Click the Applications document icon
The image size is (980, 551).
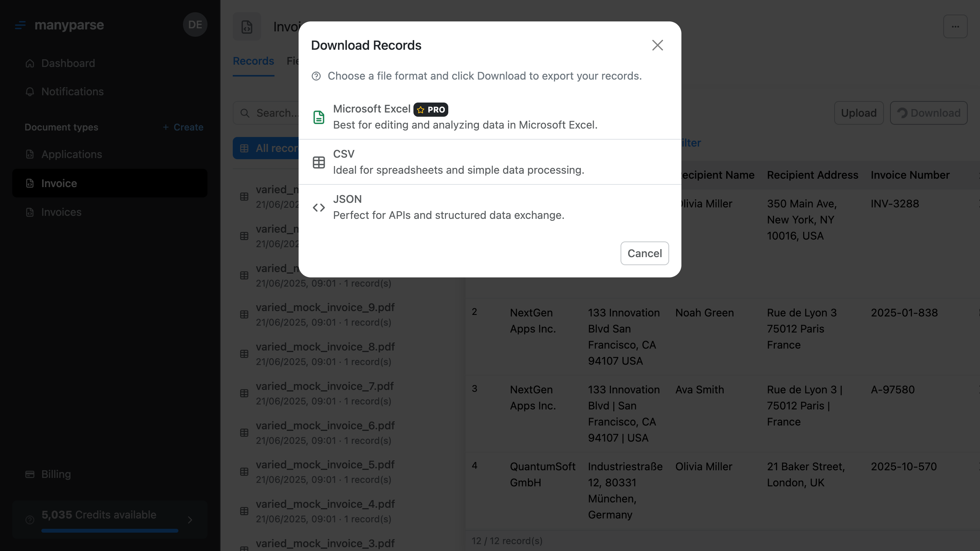[x=30, y=154]
